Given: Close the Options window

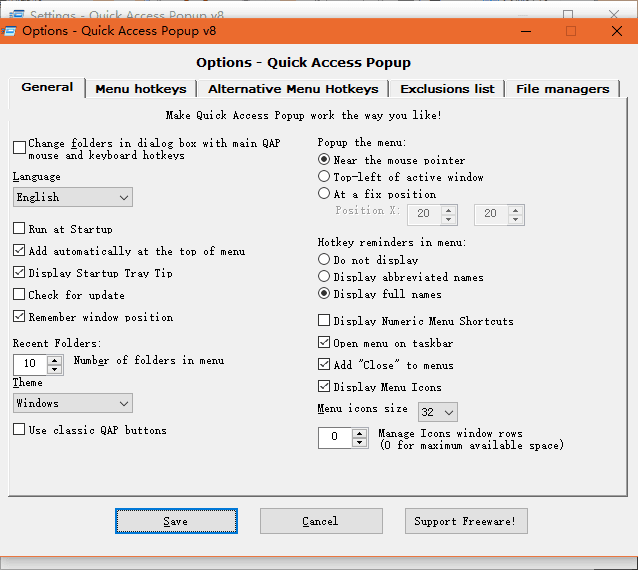Looking at the screenshot, I should (x=617, y=31).
